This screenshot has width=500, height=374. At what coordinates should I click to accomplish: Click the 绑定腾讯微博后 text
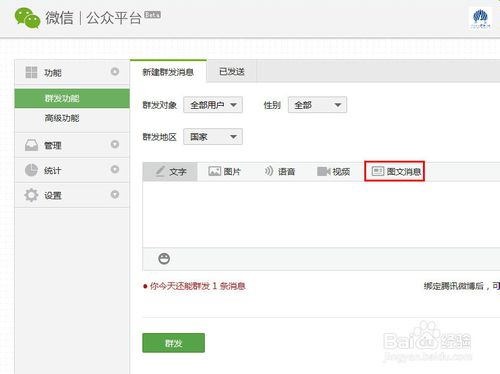(454, 286)
